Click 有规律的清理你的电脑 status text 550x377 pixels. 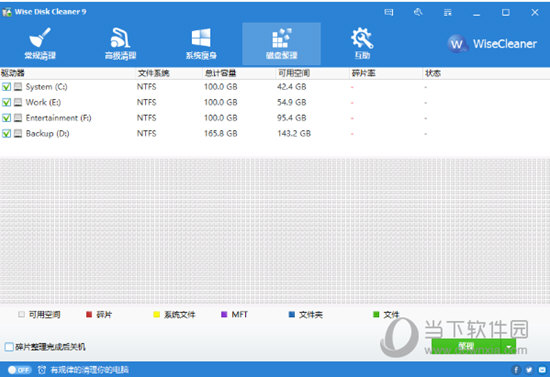pyautogui.click(x=89, y=370)
